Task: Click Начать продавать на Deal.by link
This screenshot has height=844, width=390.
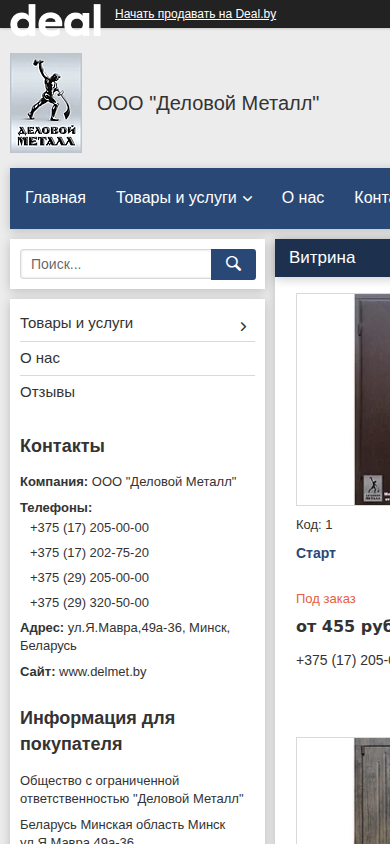Action: tap(196, 14)
